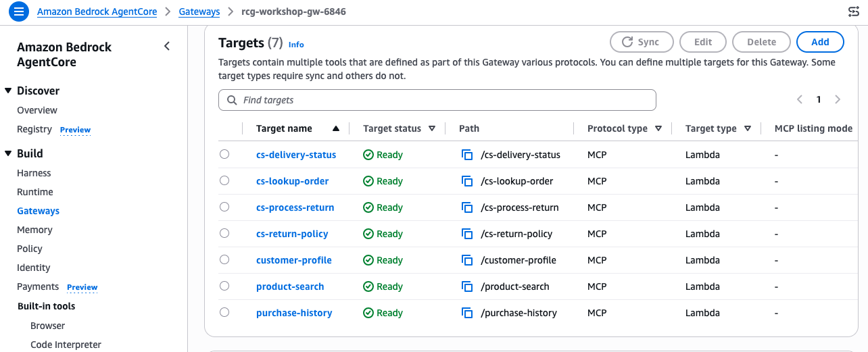Open Memory in the sidebar
Screen dimensions: 868x352
coord(34,230)
